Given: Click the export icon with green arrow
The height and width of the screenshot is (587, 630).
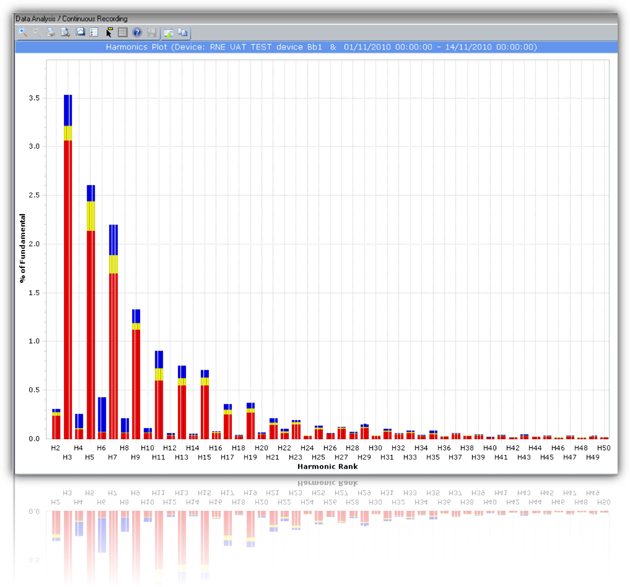Looking at the screenshot, I should (x=168, y=33).
